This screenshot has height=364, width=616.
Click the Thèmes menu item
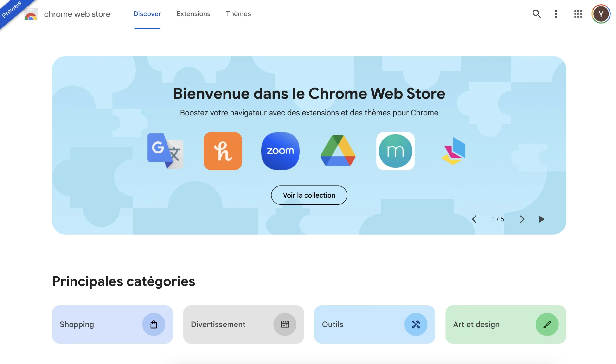pyautogui.click(x=238, y=13)
